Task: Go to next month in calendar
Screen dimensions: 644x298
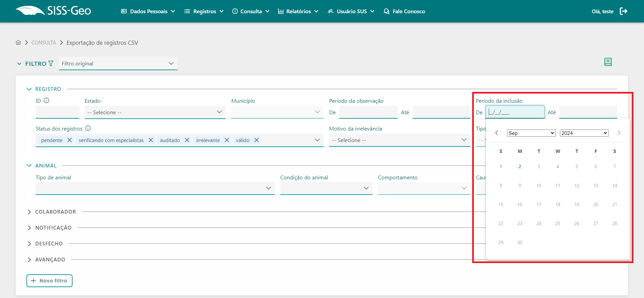Action: (x=619, y=133)
